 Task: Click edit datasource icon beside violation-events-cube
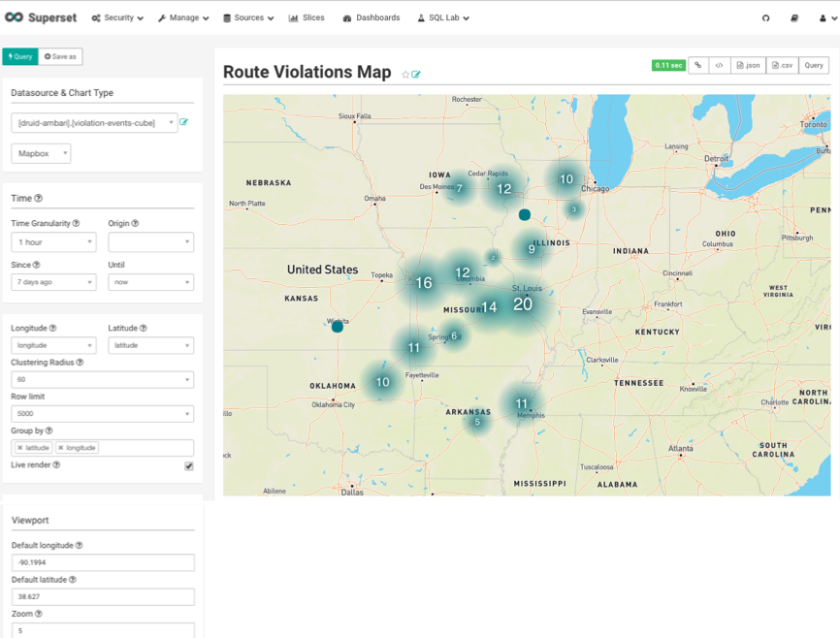coord(184,122)
